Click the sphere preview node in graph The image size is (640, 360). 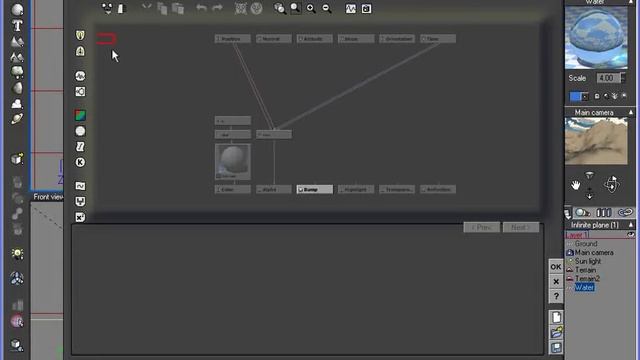tap(233, 162)
